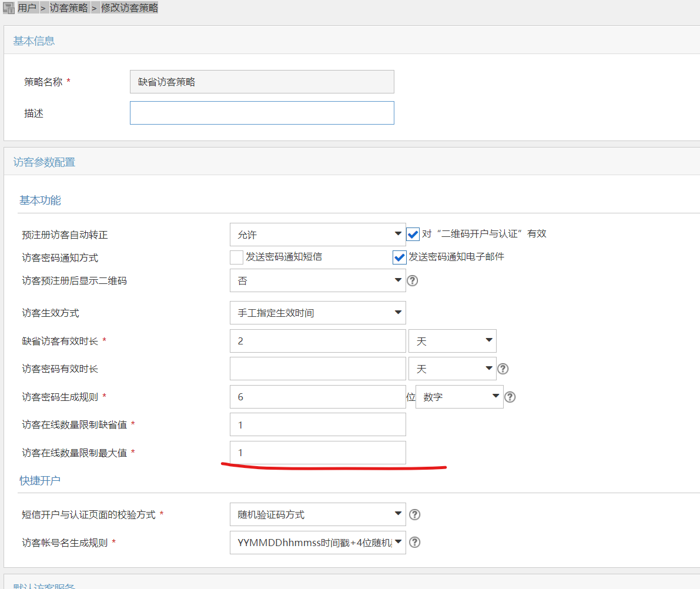Viewport: 700px width, 589px height.
Task: Click the empty 访客密码有效时长 field
Action: [x=317, y=369]
